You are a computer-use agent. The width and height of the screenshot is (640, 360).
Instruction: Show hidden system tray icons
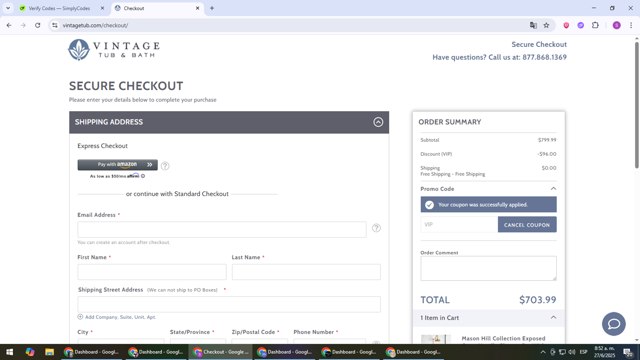click(543, 352)
